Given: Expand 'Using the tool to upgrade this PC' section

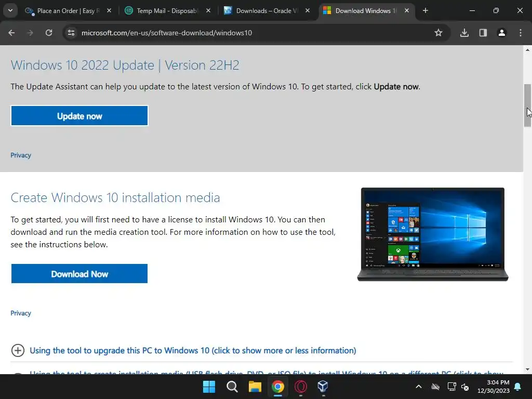Looking at the screenshot, I should point(193,351).
